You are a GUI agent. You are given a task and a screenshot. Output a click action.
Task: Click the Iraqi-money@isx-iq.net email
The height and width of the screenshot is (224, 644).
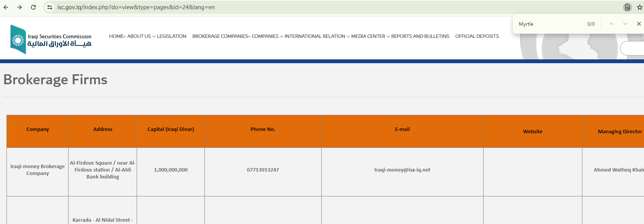402,170
